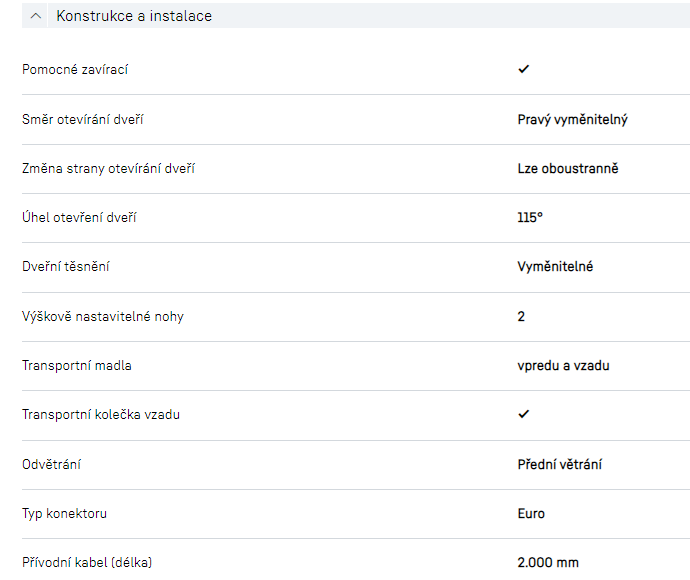Select the Pomocné zavírací row label

pos(75,69)
